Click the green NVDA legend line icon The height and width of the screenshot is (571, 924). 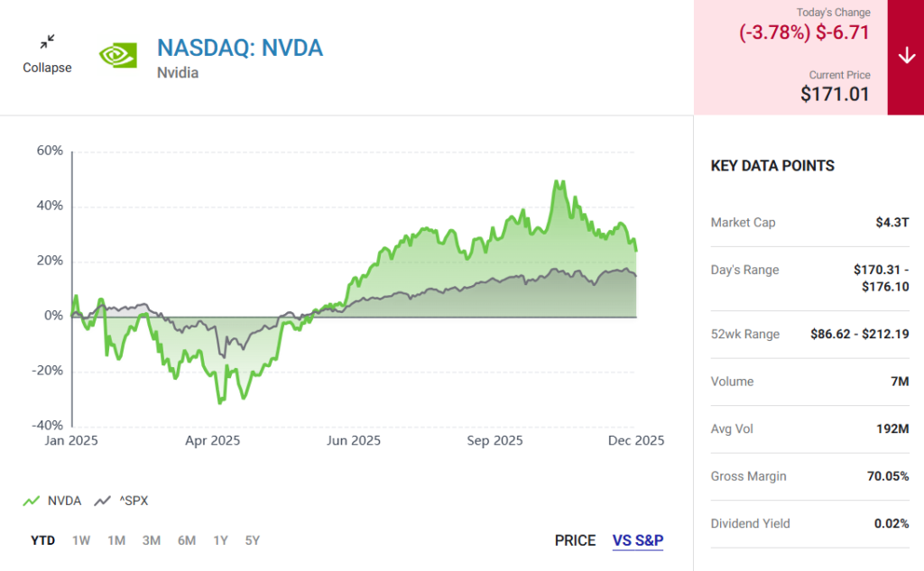[32, 501]
